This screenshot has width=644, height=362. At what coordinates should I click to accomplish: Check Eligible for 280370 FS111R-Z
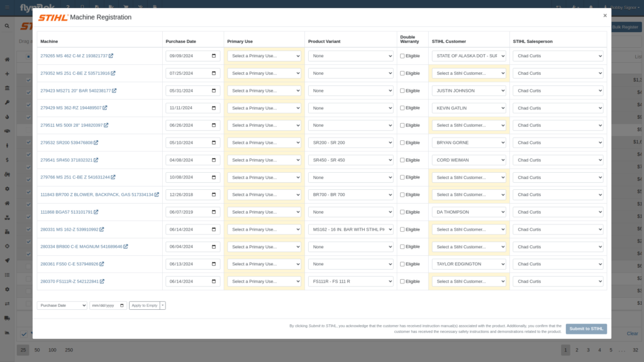click(402, 282)
